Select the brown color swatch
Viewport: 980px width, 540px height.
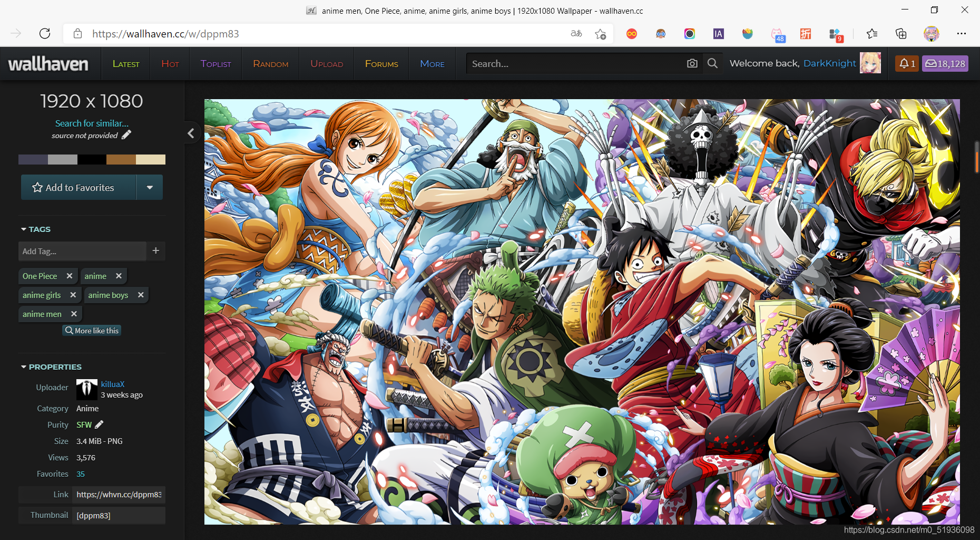121,159
